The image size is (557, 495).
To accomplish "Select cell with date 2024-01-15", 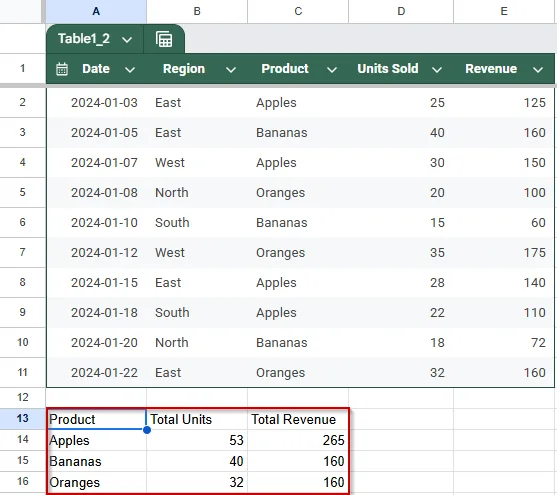I will pos(96,283).
